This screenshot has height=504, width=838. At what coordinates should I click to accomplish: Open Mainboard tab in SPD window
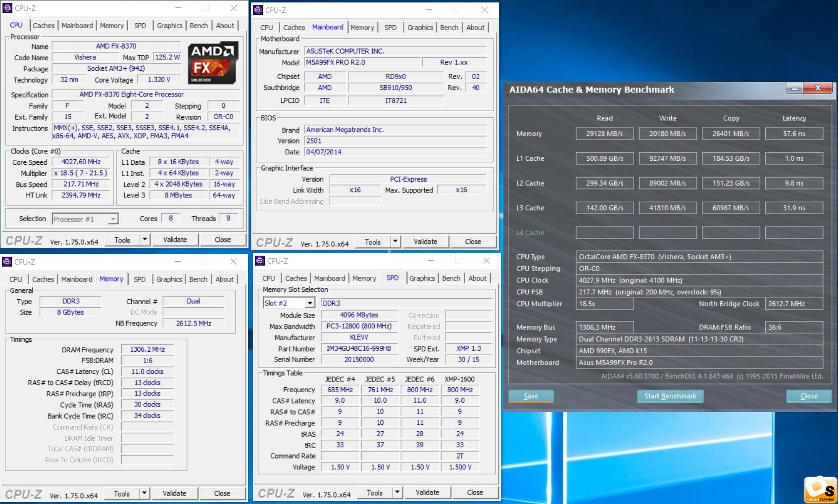click(x=330, y=278)
